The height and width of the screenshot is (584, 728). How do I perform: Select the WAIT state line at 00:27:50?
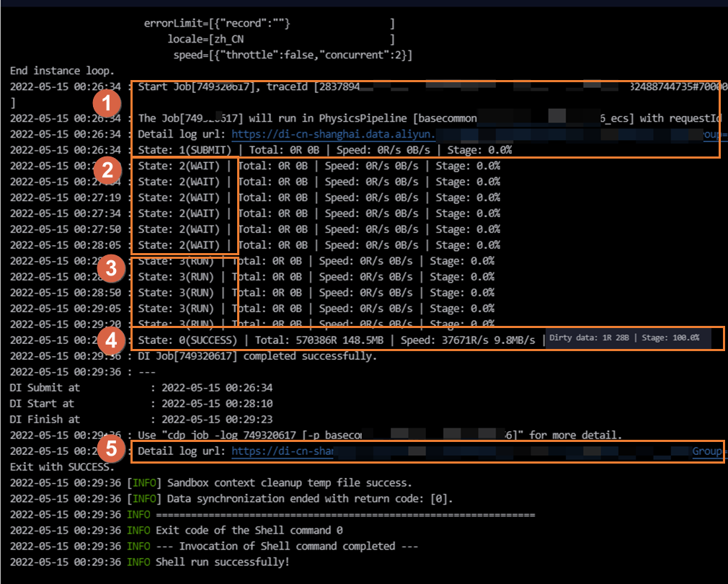click(255, 229)
